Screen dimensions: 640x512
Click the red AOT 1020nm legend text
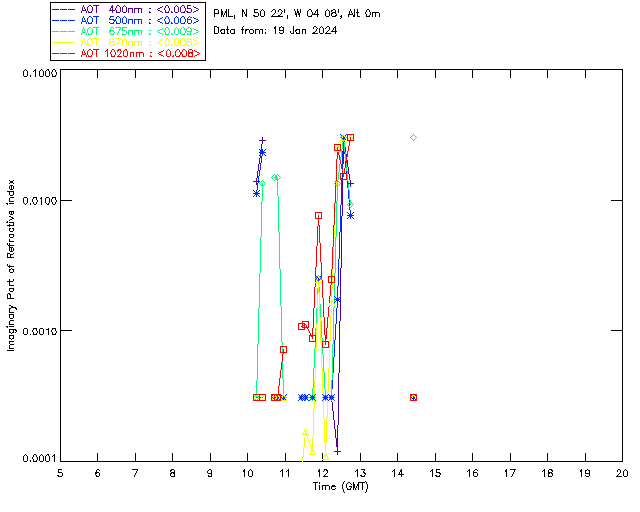click(x=140, y=53)
